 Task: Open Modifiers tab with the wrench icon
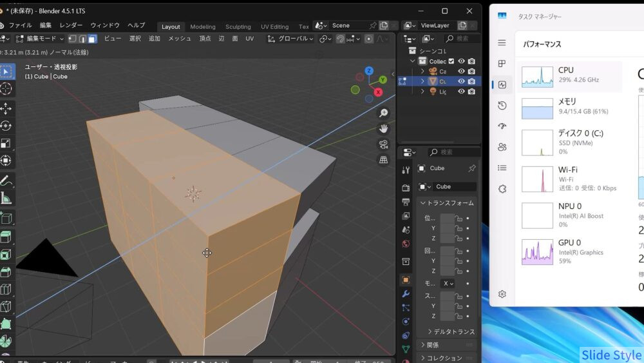point(406,294)
